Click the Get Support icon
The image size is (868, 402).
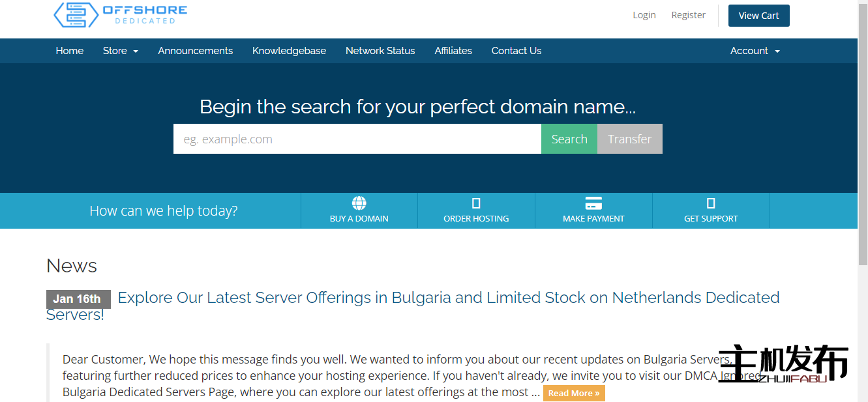711,203
